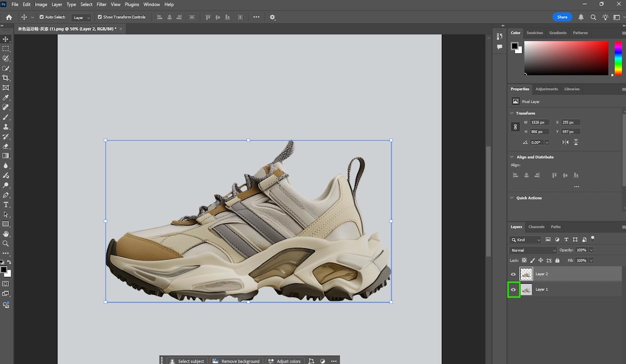Select the Eyedropper tool
The width and height of the screenshot is (626, 364).
pyautogui.click(x=6, y=98)
